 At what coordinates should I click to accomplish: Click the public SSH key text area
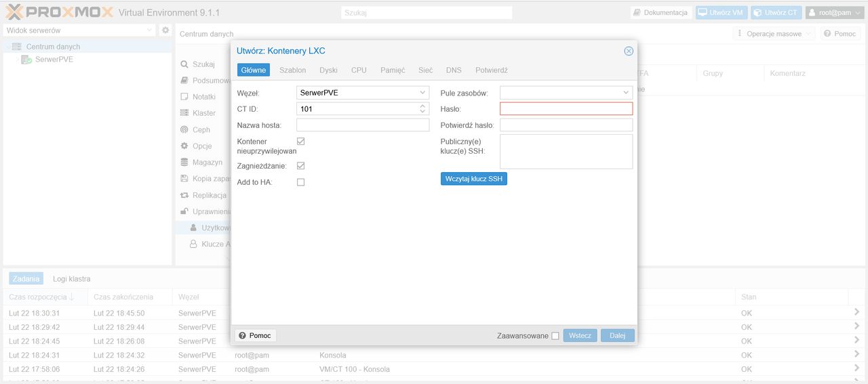[566, 151]
